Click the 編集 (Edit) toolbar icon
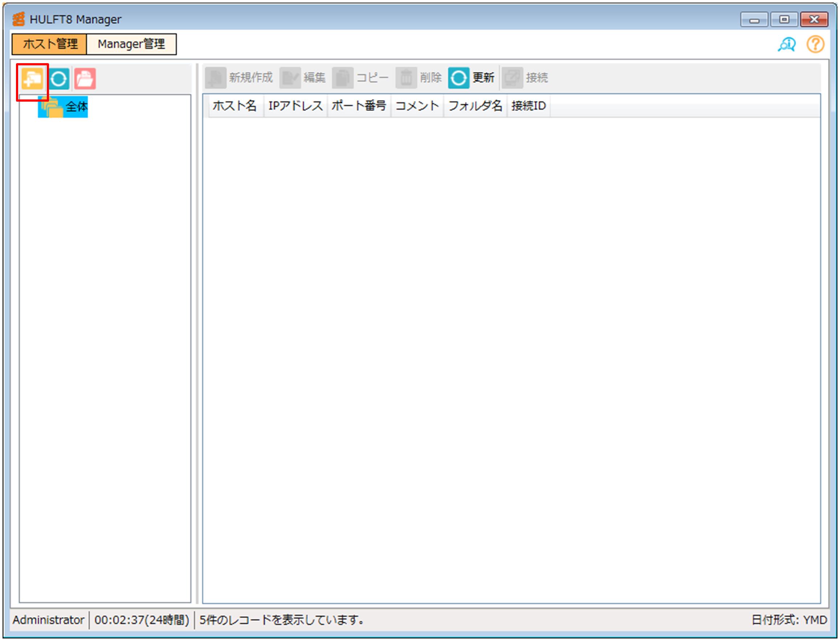The image size is (840, 641). [290, 78]
